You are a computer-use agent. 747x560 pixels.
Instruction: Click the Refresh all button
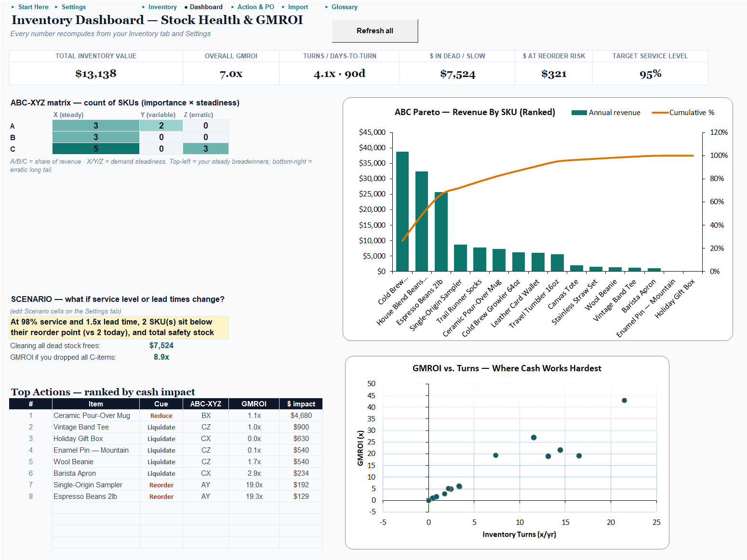click(x=375, y=31)
